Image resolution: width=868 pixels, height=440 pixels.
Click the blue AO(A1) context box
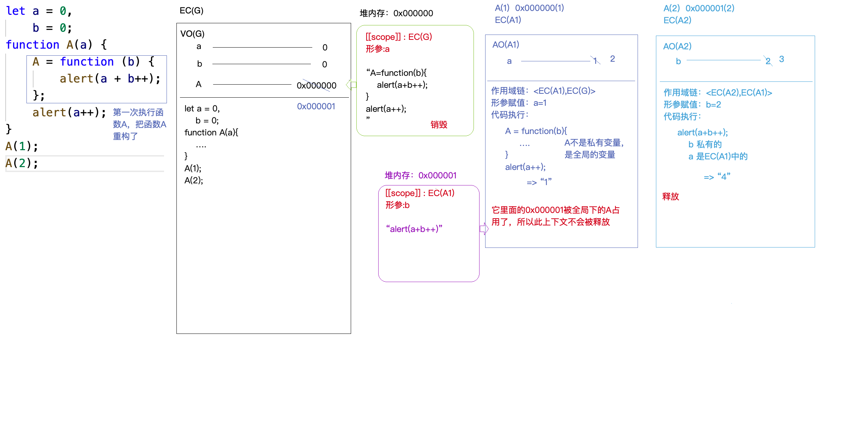click(561, 141)
